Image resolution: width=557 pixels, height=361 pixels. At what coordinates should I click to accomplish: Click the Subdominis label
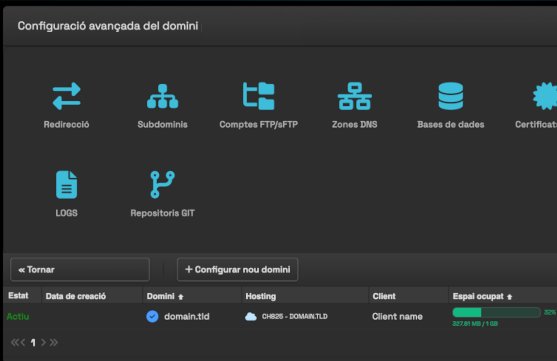tap(162, 124)
